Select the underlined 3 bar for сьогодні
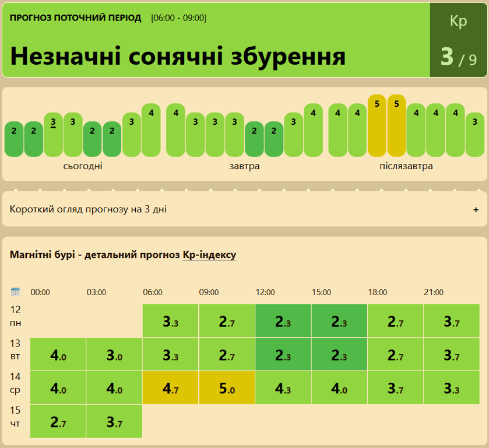This screenshot has height=448, width=489. tap(53, 135)
